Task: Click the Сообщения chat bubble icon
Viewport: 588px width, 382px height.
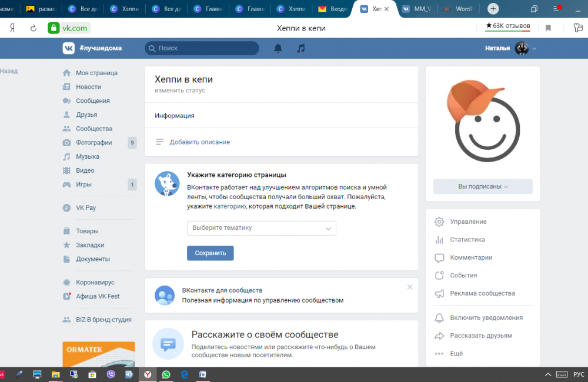Action: click(x=66, y=100)
